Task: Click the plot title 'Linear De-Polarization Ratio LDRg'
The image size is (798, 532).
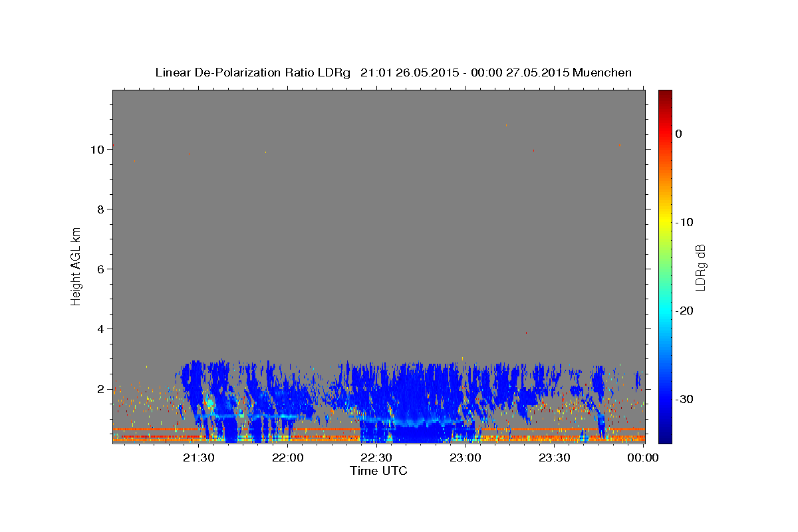Action: point(253,72)
